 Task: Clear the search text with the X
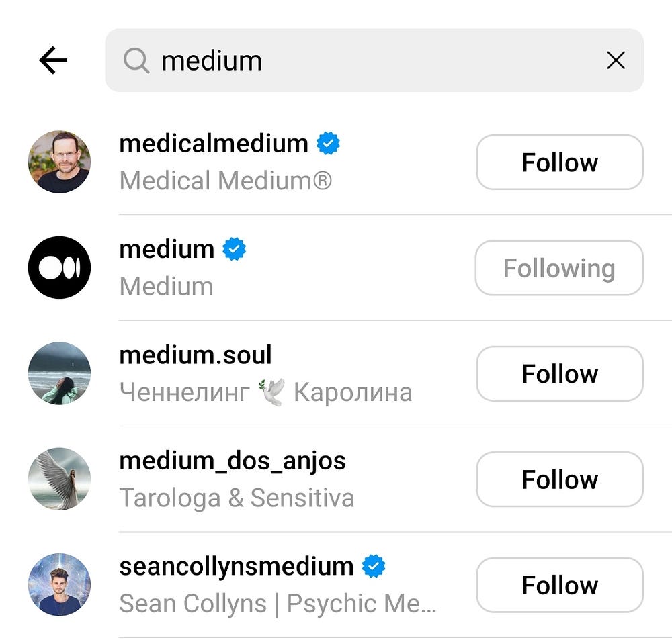616,60
